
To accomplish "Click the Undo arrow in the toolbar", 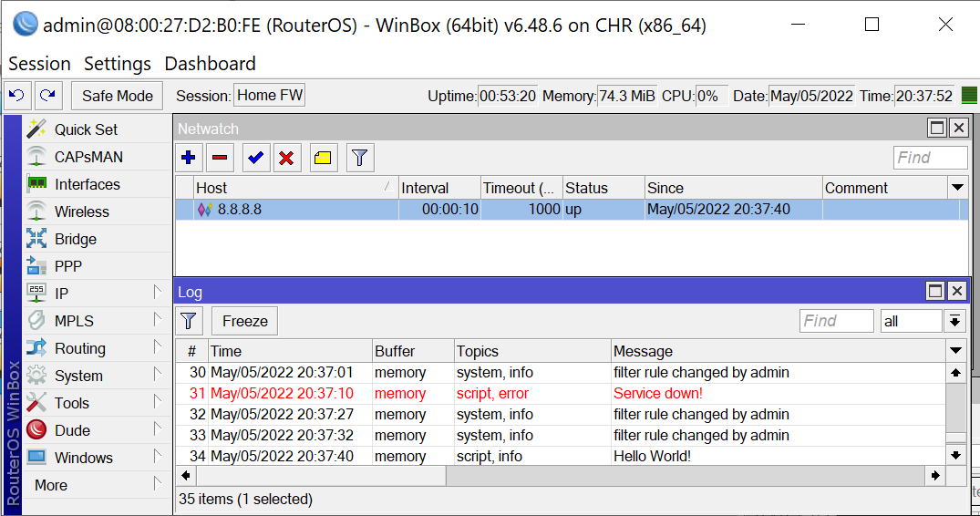I will pyautogui.click(x=17, y=96).
